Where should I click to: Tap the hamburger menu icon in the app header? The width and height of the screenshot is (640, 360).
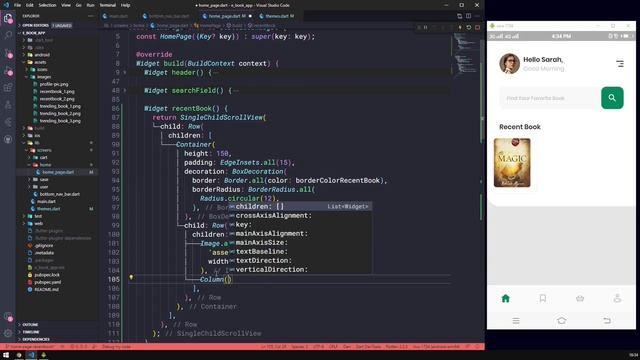click(x=620, y=64)
